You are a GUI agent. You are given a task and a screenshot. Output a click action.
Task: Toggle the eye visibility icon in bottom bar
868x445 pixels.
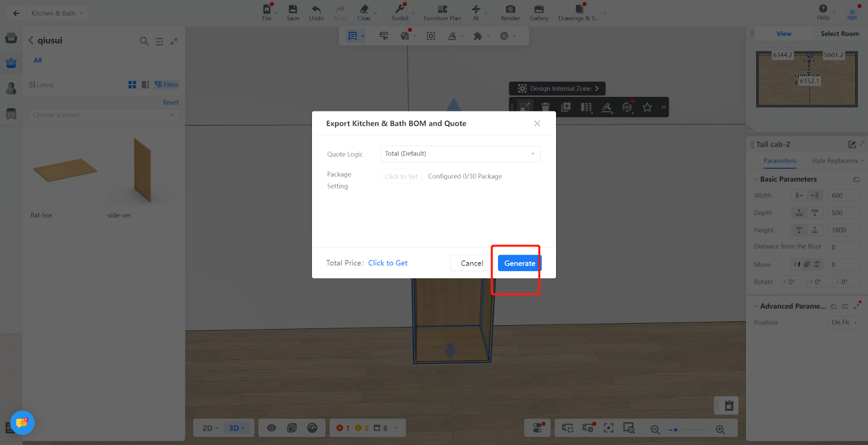[271, 428]
